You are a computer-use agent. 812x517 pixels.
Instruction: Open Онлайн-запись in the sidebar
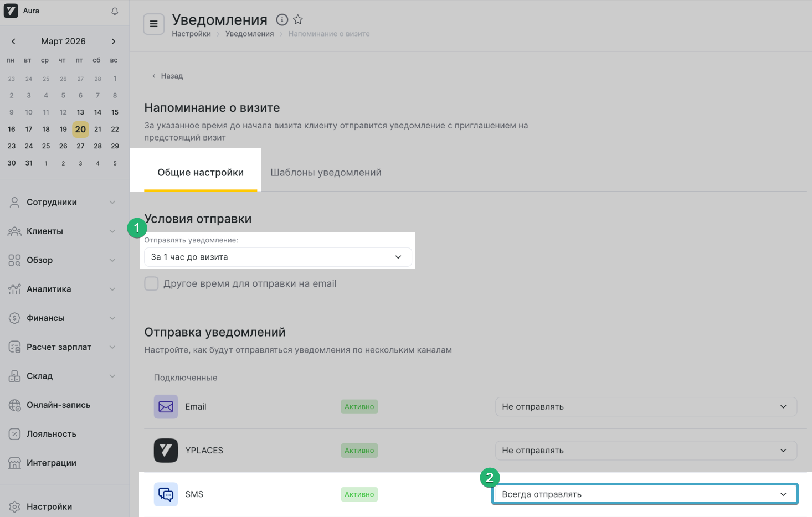click(58, 405)
